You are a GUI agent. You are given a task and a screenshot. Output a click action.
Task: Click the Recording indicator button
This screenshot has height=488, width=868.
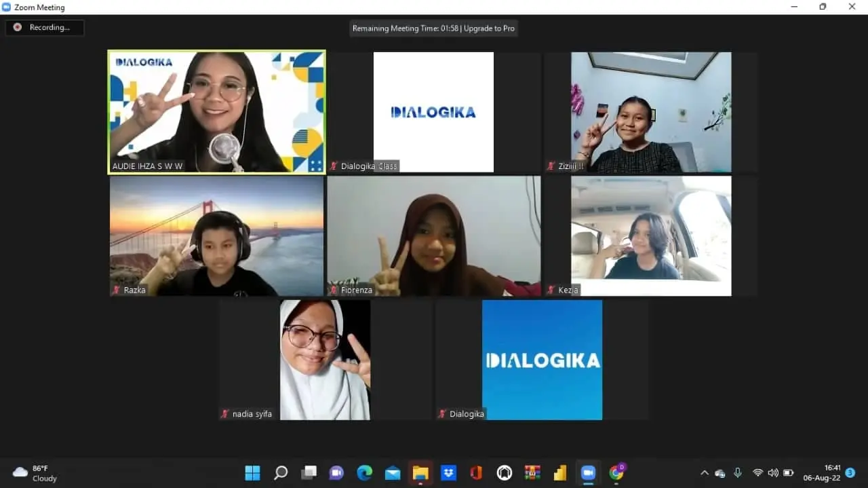click(x=45, y=28)
